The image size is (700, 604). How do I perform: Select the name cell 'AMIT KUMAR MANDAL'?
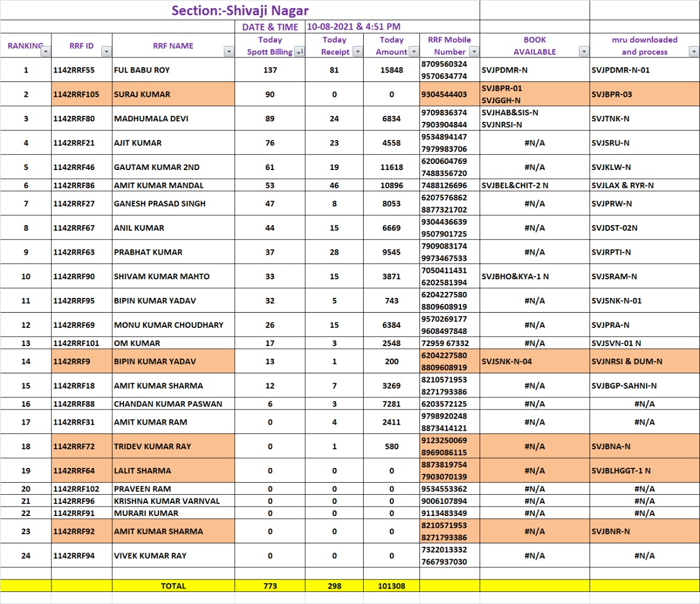pyautogui.click(x=173, y=185)
